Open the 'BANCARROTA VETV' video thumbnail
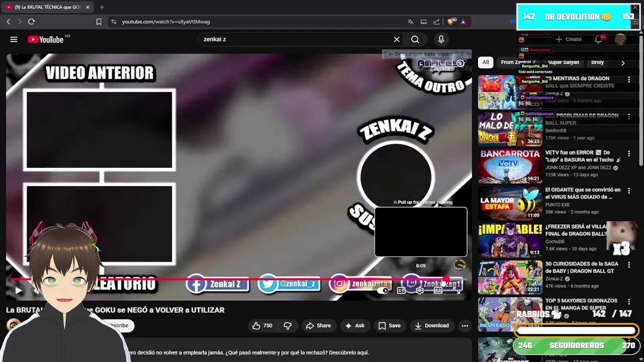 coord(510,166)
